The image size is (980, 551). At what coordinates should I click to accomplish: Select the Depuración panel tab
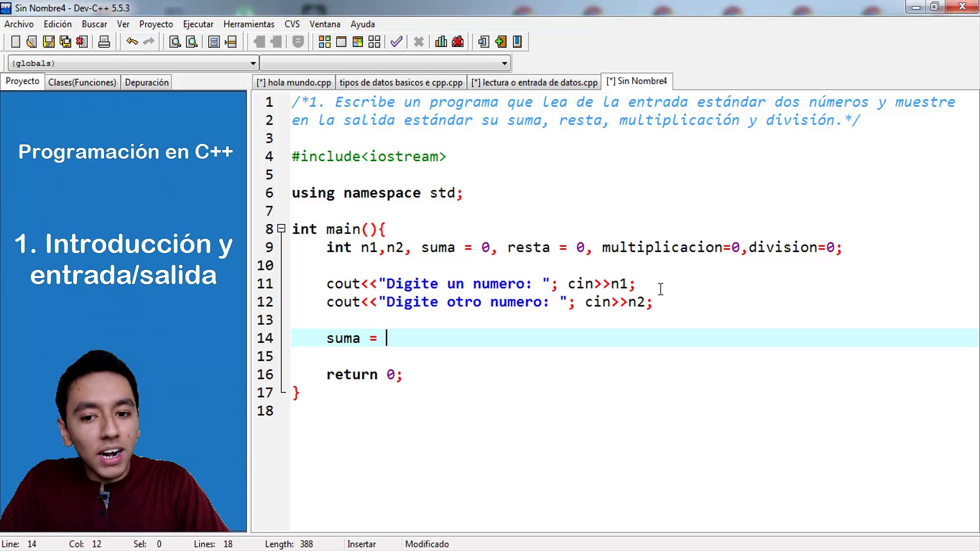click(146, 82)
